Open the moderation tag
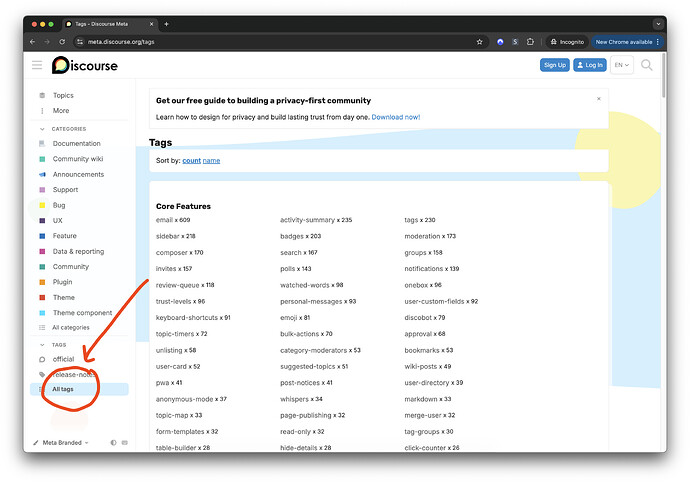690x483 pixels. [422, 236]
